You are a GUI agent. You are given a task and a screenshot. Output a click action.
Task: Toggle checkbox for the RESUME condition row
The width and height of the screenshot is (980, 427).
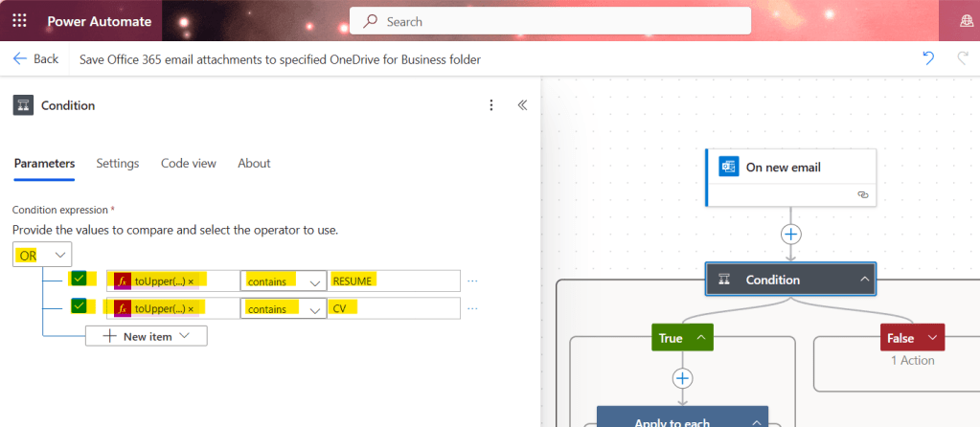tap(80, 281)
